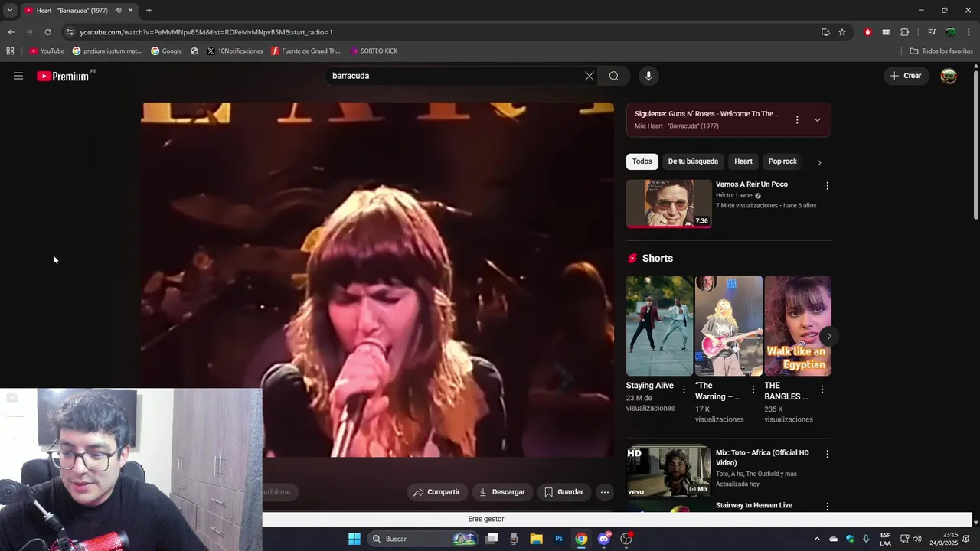This screenshot has width=980, height=551.
Task: Show hidden system tray icons
Action: point(816,539)
